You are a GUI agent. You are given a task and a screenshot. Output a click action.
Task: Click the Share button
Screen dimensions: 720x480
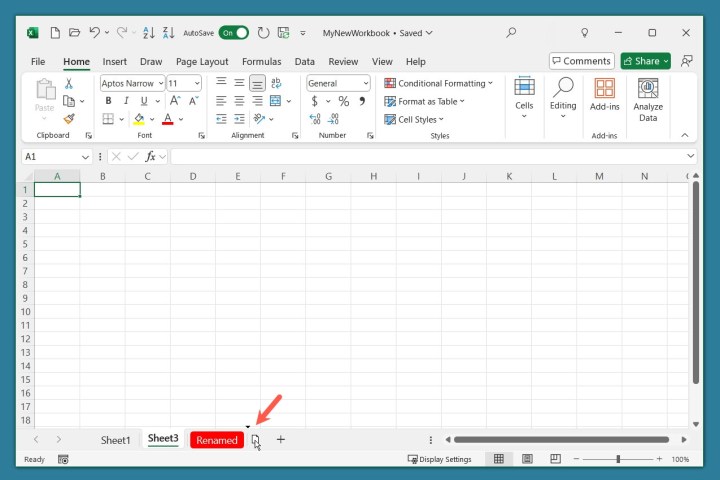tap(645, 61)
